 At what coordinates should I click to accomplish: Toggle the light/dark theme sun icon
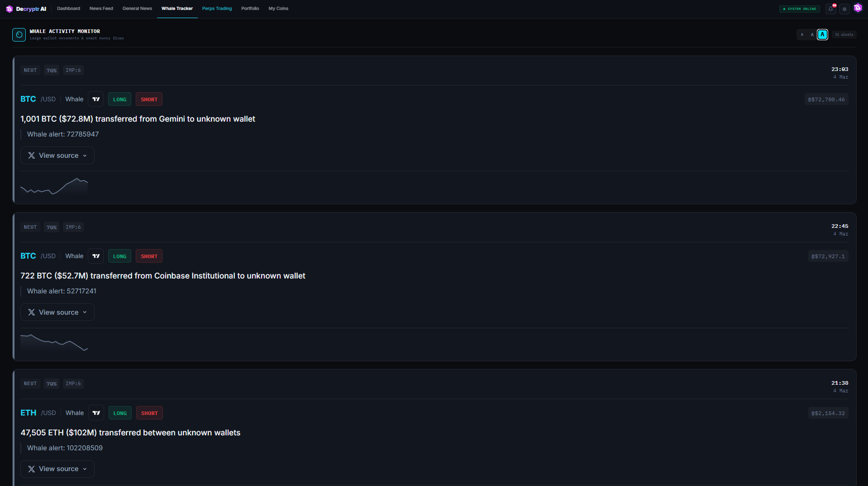[844, 9]
